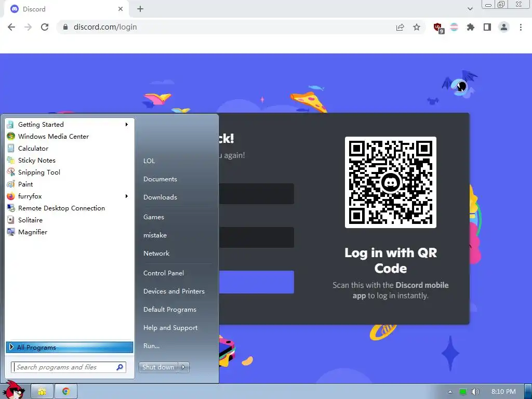This screenshot has height=399, width=532.
Task: Select the Discord tab
Action: coord(66,9)
